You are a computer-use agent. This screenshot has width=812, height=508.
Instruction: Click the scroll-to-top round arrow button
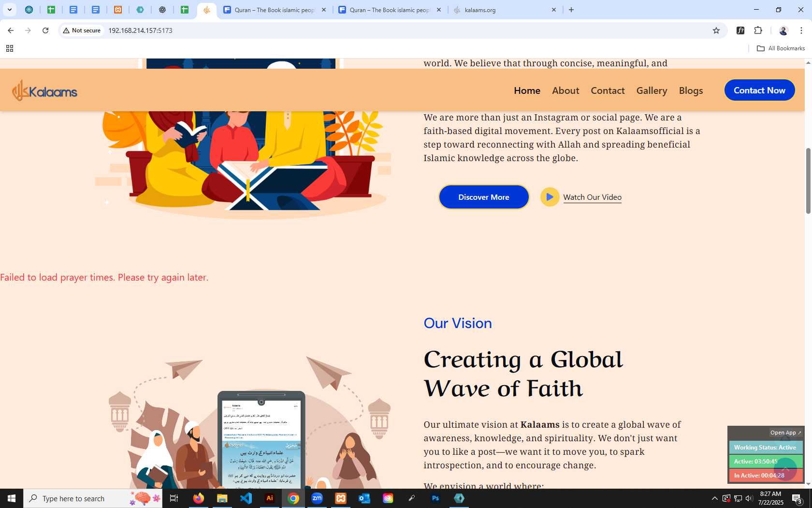(785, 468)
